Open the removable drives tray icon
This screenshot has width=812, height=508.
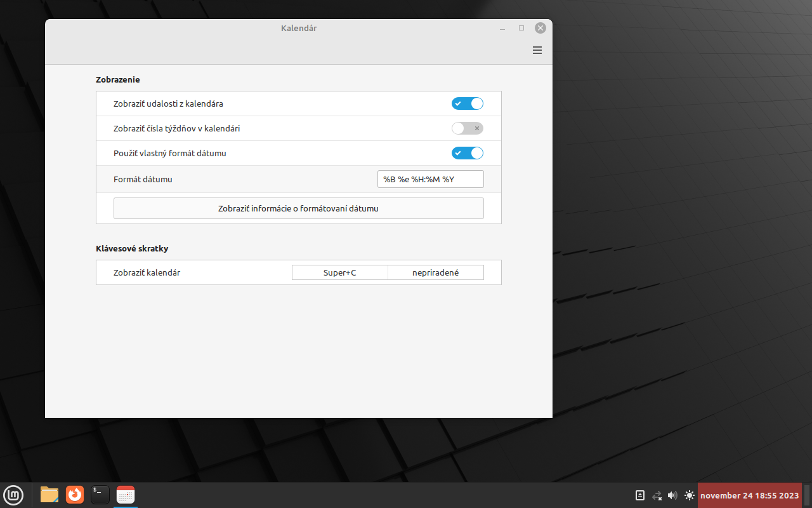point(640,495)
